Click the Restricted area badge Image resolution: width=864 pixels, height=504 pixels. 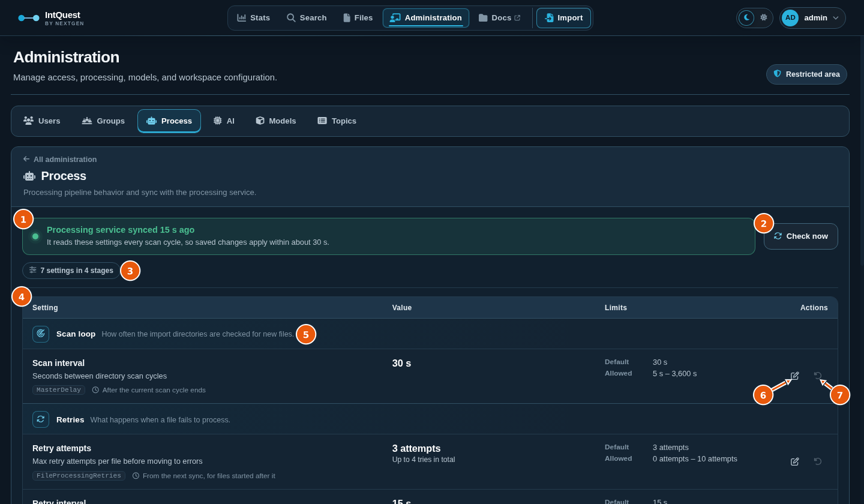pyautogui.click(x=806, y=74)
